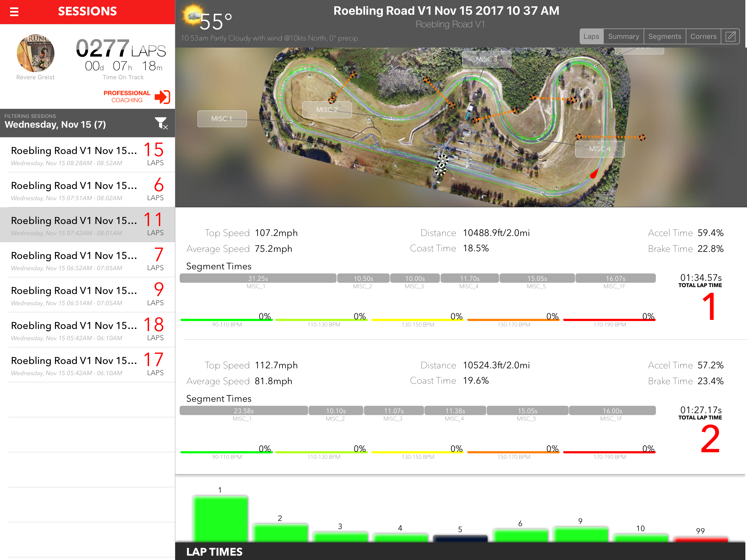The image size is (747, 560).
Task: Click the Revere Greist profile avatar
Action: pos(36,53)
